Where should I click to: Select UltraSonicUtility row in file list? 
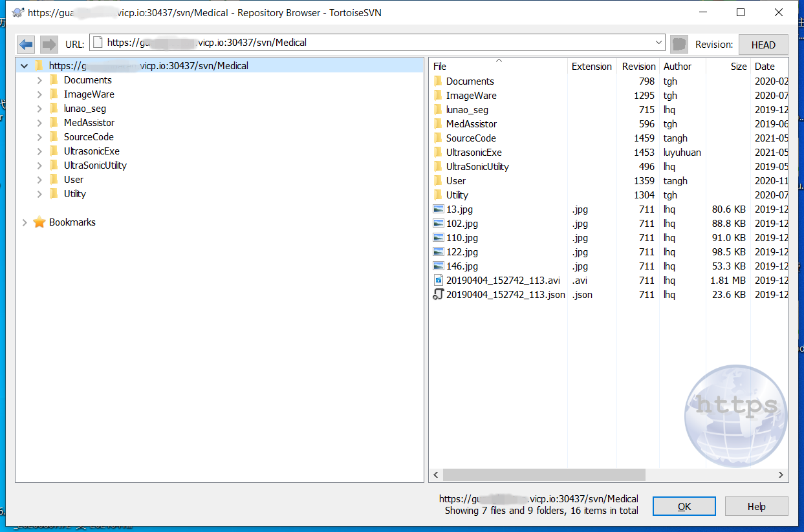[x=609, y=166]
